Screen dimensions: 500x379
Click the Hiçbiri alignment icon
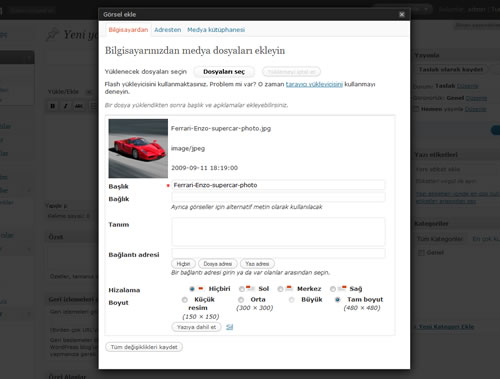[201, 288]
